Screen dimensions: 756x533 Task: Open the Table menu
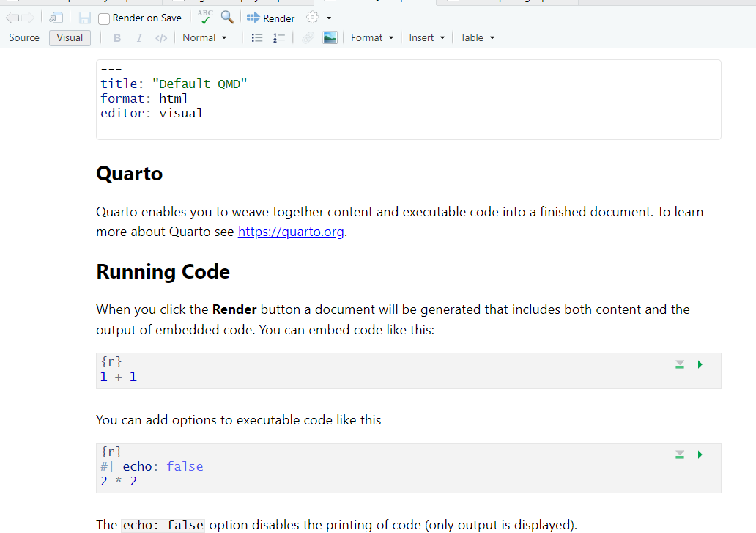coord(478,37)
